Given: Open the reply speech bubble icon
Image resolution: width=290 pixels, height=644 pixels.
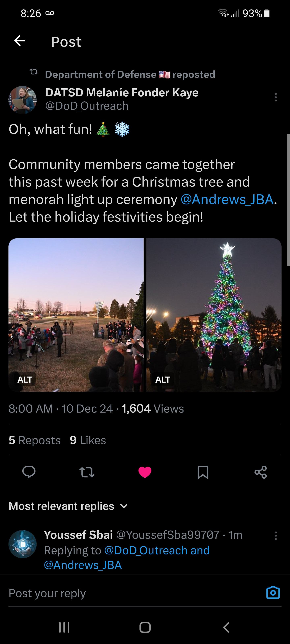Looking at the screenshot, I should coord(29,472).
